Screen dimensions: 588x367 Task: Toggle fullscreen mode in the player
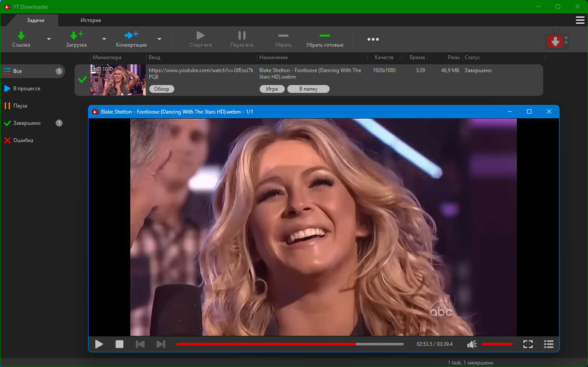point(528,344)
